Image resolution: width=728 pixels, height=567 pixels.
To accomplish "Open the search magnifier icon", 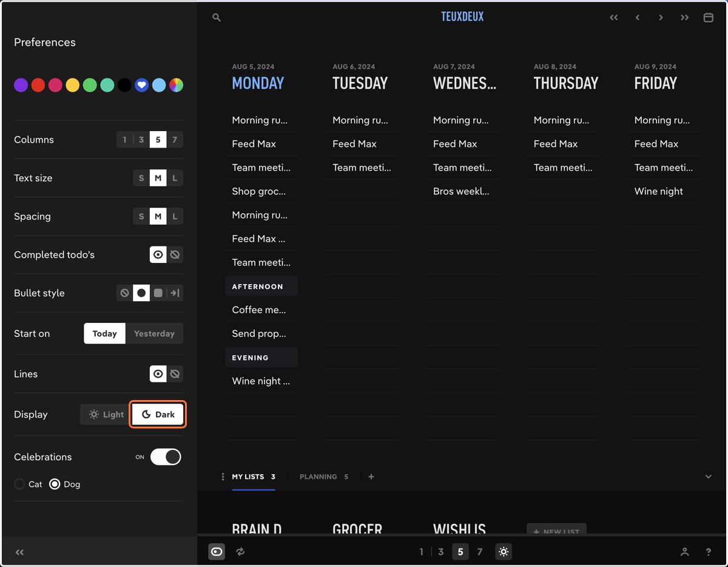I will pos(217,18).
